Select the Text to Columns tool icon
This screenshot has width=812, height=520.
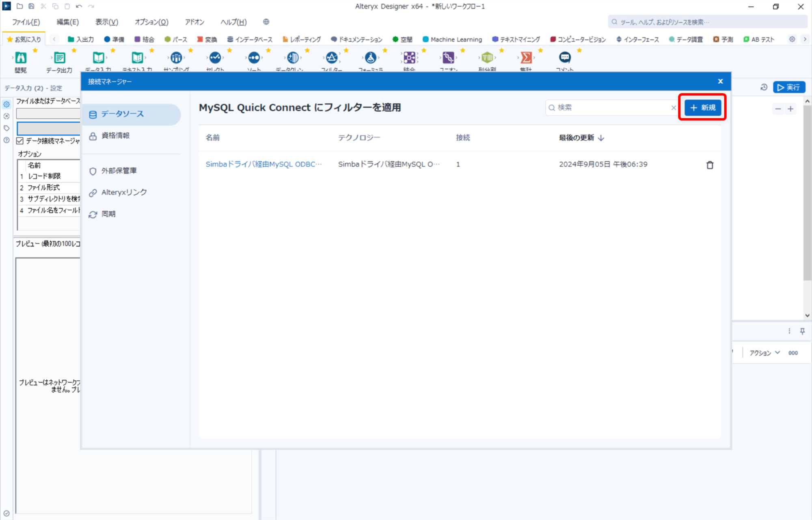487,58
